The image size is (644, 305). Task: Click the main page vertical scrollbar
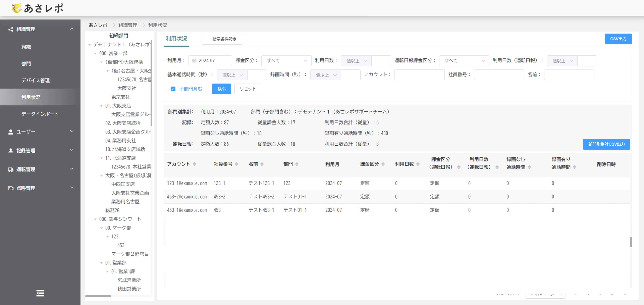point(631,242)
